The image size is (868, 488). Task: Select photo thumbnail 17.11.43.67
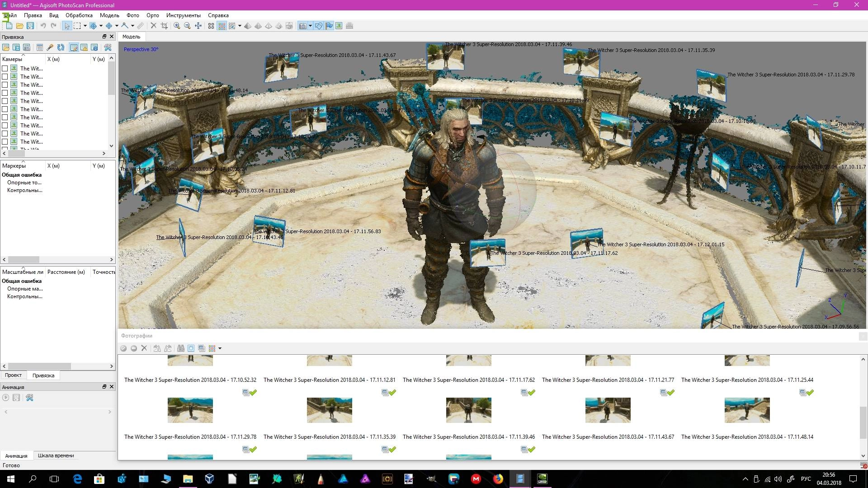click(x=608, y=410)
